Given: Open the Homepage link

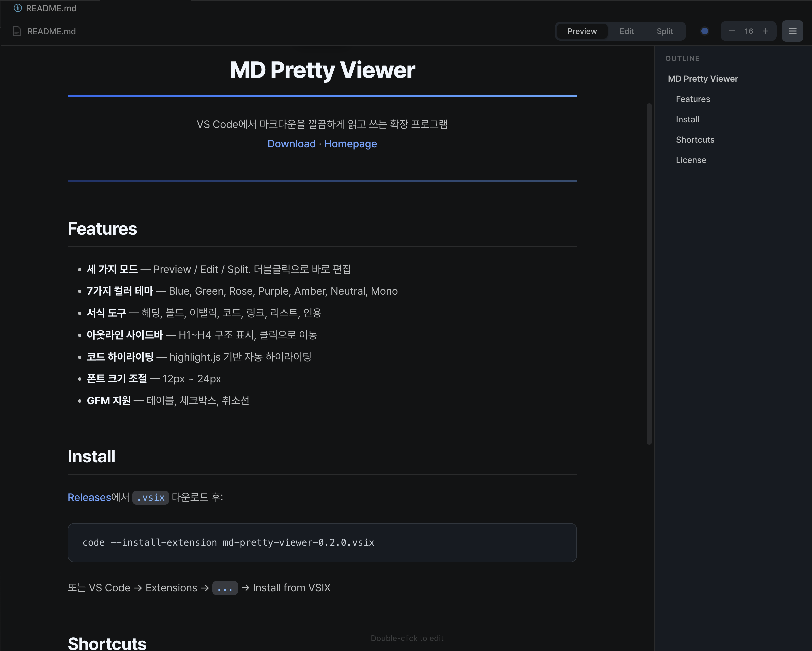Looking at the screenshot, I should click(x=350, y=143).
